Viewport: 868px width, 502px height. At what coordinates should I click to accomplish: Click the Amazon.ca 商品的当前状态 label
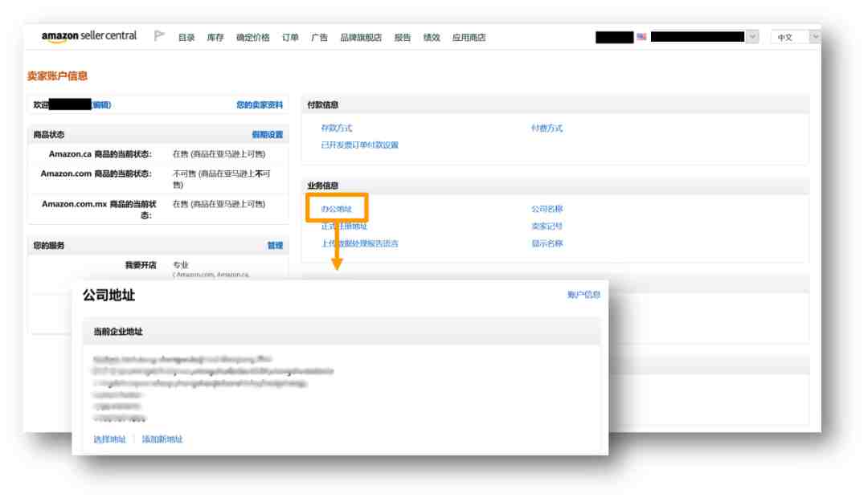pyautogui.click(x=100, y=154)
